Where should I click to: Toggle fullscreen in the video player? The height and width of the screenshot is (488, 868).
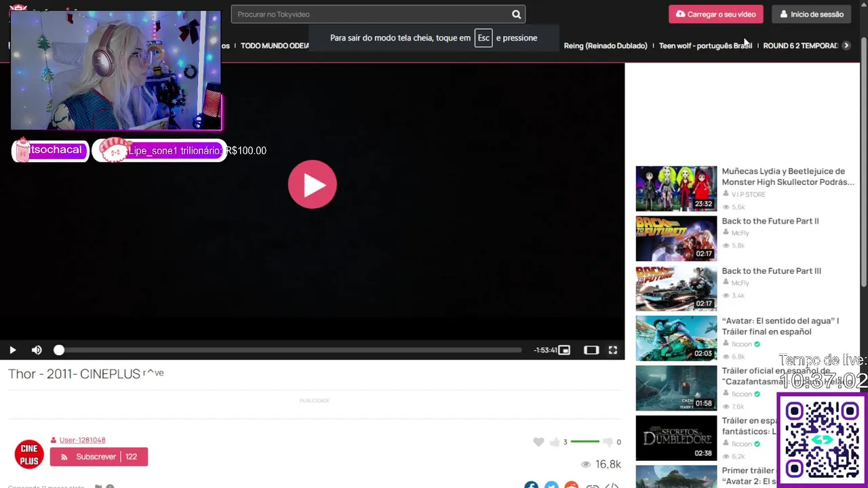(612, 350)
